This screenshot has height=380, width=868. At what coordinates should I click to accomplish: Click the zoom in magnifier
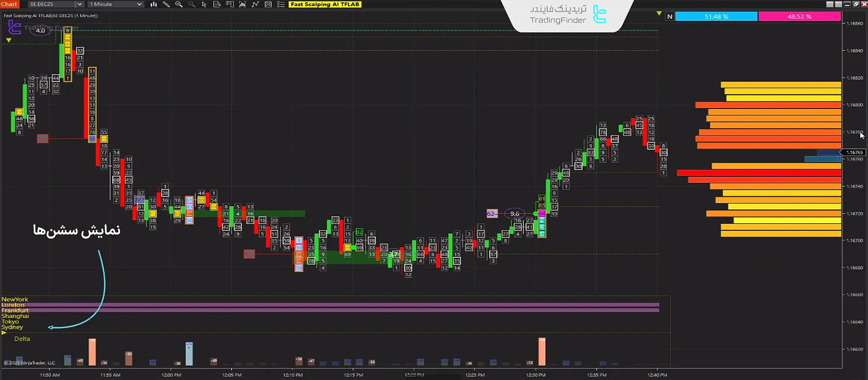[x=178, y=4]
